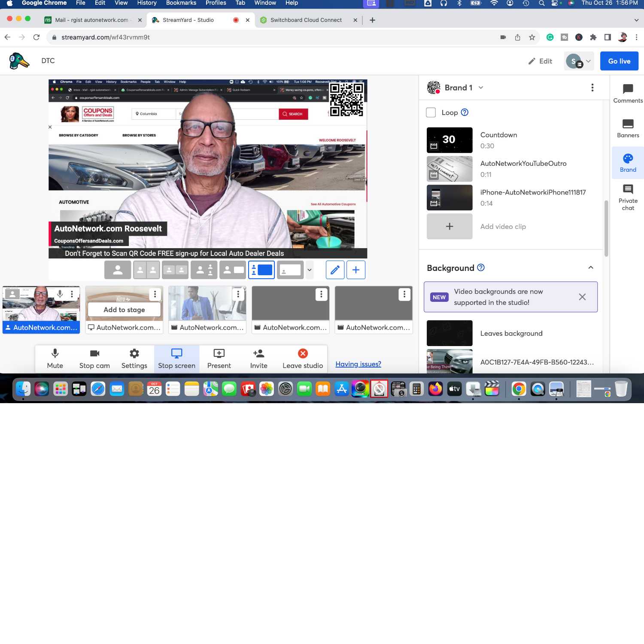Open the Private chat panel
This screenshot has height=644, width=644.
pos(628,197)
